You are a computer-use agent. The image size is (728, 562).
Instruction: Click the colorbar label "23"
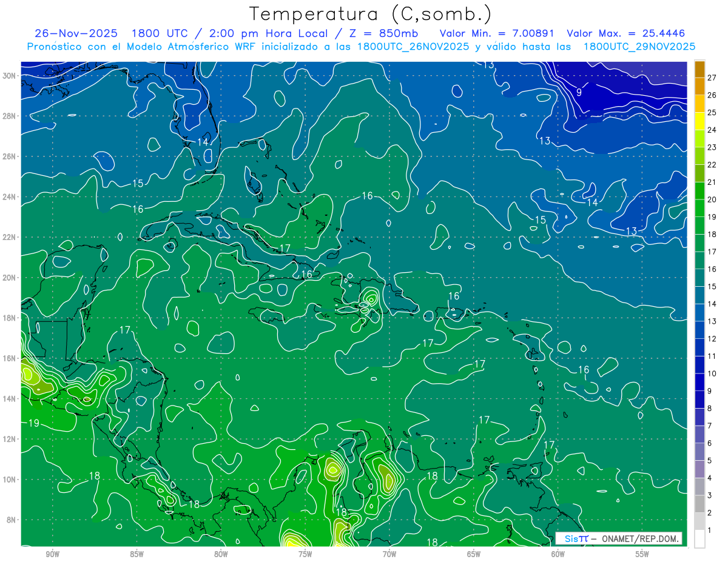point(712,147)
